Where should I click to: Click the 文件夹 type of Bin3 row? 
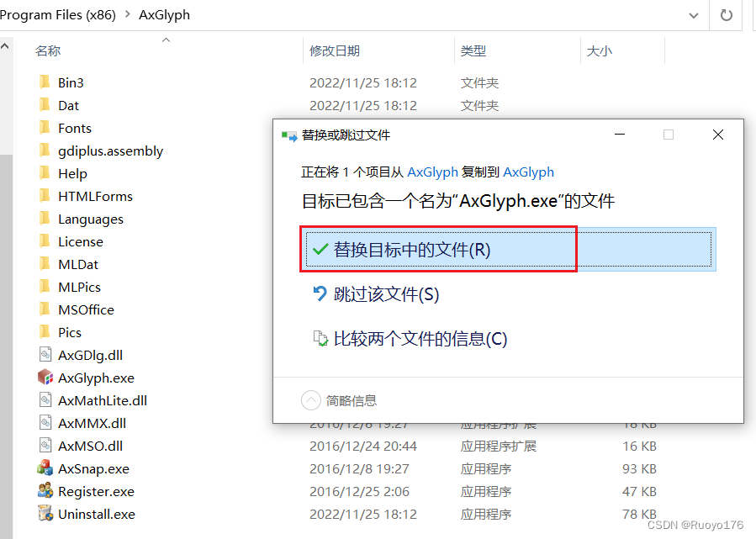pyautogui.click(x=479, y=83)
